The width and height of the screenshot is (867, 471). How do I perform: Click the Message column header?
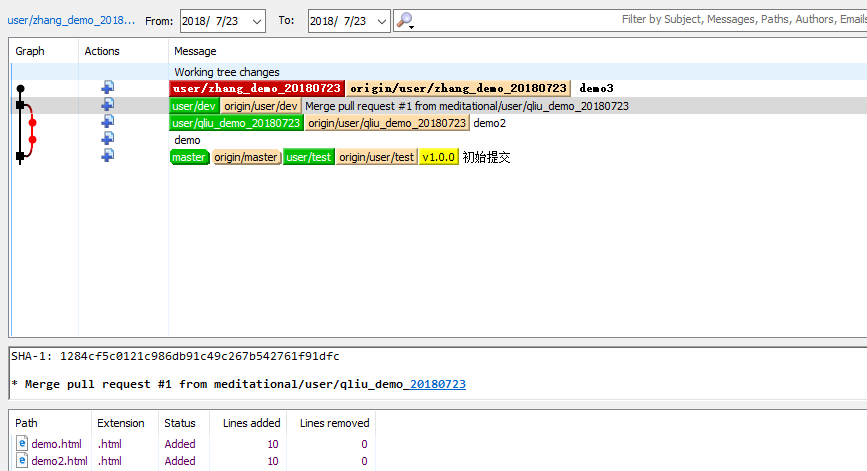point(195,51)
